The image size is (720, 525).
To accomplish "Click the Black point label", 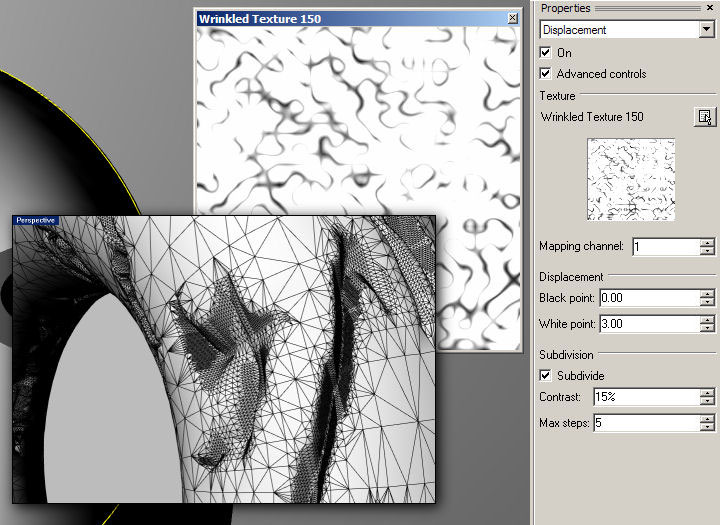I will [x=567, y=298].
